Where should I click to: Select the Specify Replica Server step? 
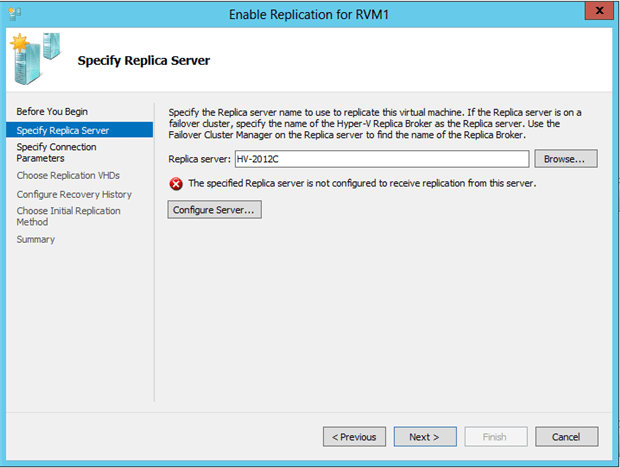(x=63, y=130)
